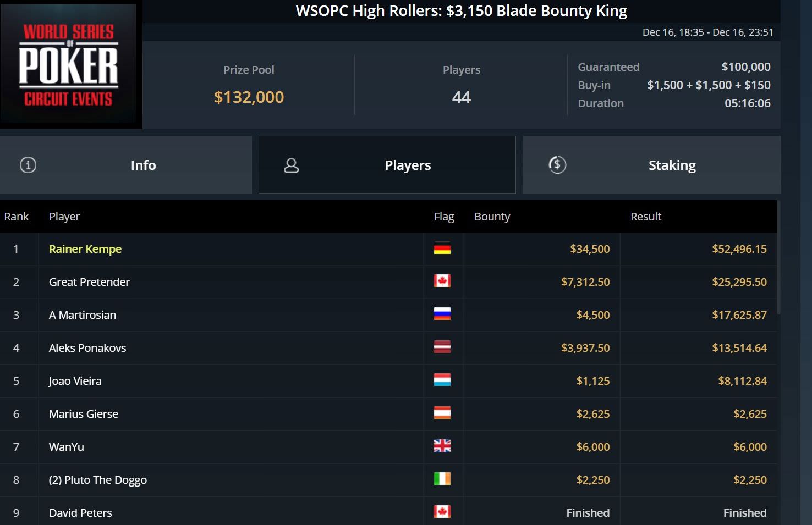Viewport: 812px width, 525px height.
Task: Click the Players person icon
Action: point(291,165)
